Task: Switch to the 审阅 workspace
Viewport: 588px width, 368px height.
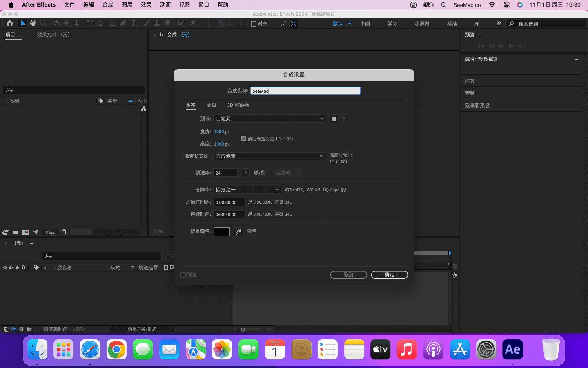Action: point(365,24)
